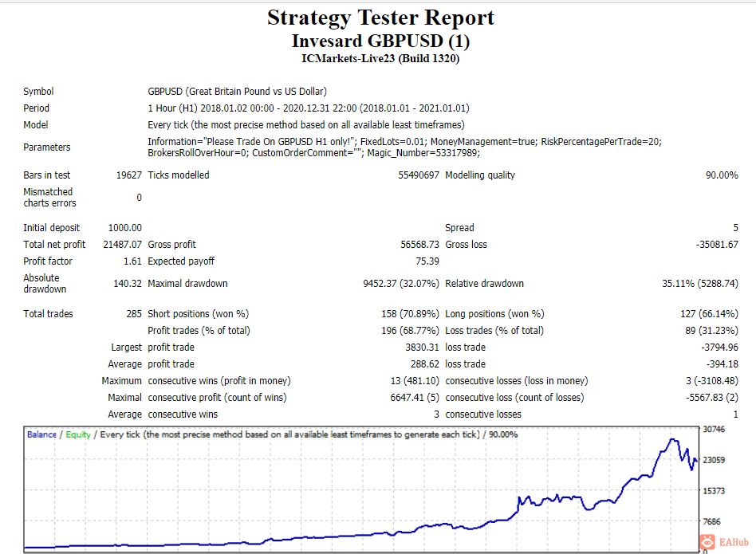
Task: Select the 1.61 profit factor value
Action: [x=132, y=261]
